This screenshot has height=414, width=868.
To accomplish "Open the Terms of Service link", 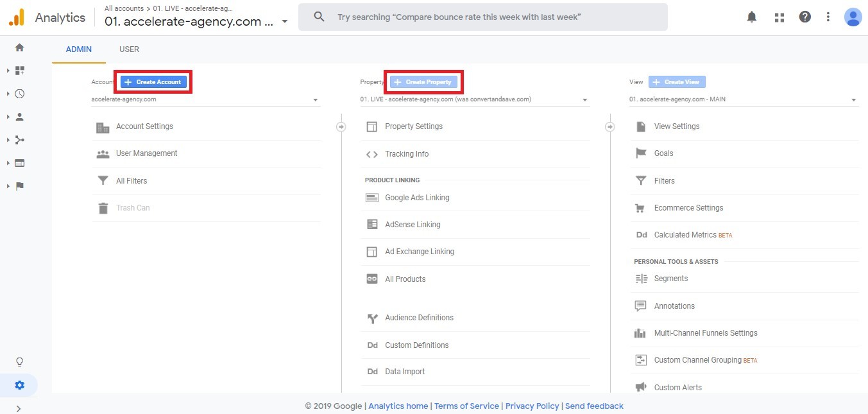I will pos(466,406).
